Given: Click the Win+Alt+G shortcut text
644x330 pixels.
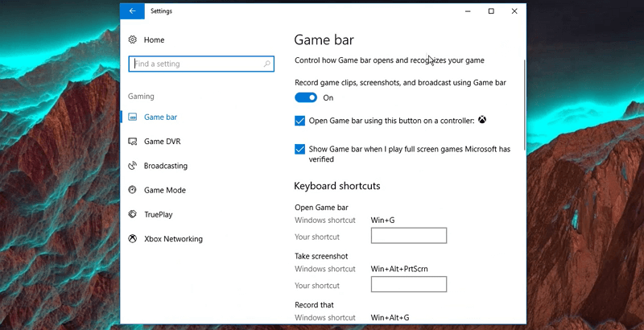Looking at the screenshot, I should [390, 317].
